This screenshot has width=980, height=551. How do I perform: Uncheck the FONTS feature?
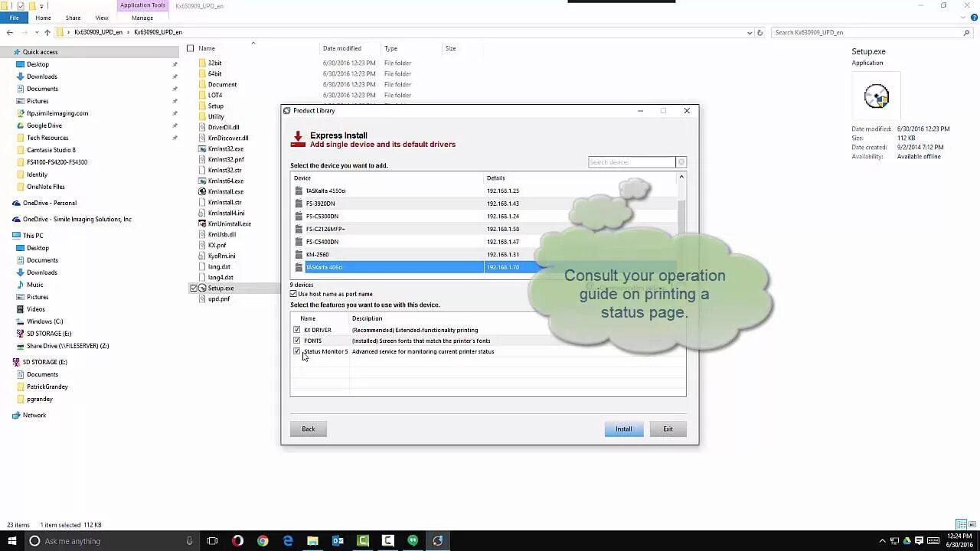coord(297,341)
